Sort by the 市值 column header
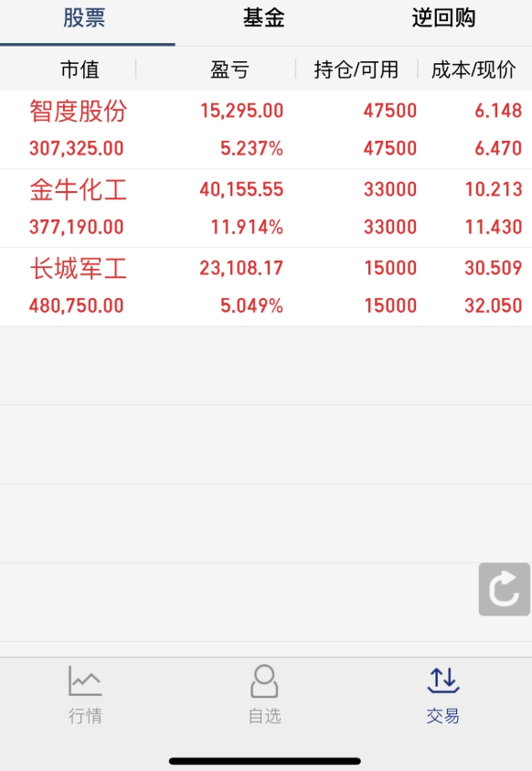The image size is (532, 771). point(80,70)
